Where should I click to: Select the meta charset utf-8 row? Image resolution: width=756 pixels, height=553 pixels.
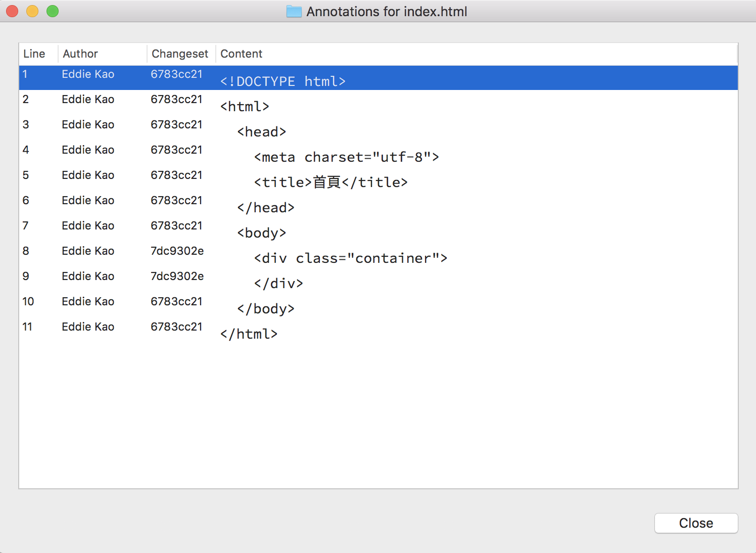[x=346, y=157]
